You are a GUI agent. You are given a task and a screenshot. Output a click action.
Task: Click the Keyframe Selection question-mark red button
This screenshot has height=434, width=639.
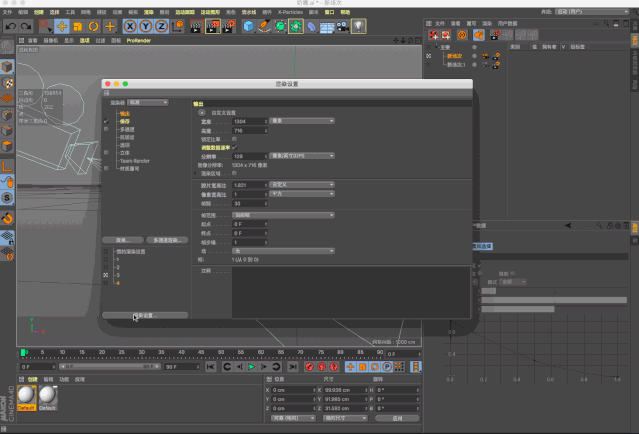[334, 367]
